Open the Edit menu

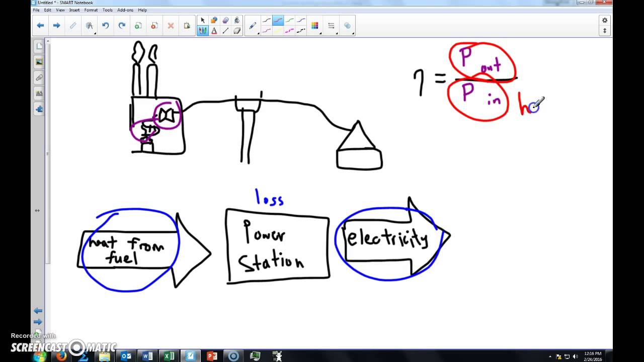pyautogui.click(x=47, y=10)
